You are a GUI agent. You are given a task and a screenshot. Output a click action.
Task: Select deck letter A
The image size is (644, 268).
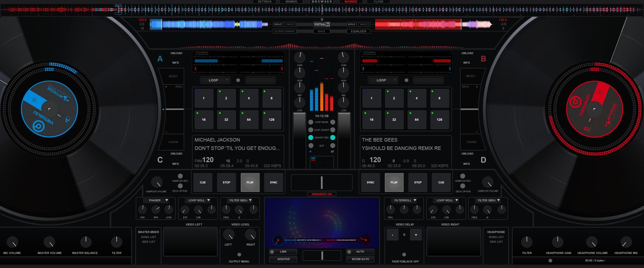160,59
